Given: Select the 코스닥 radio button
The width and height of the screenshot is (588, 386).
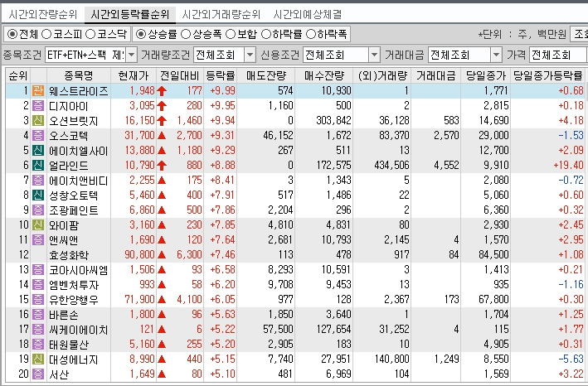Looking at the screenshot, I should [x=90, y=35].
